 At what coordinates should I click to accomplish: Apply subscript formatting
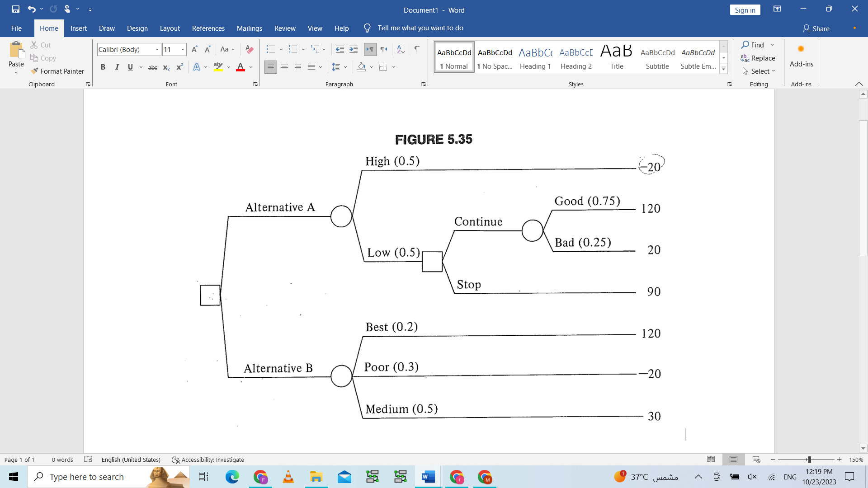click(x=166, y=67)
